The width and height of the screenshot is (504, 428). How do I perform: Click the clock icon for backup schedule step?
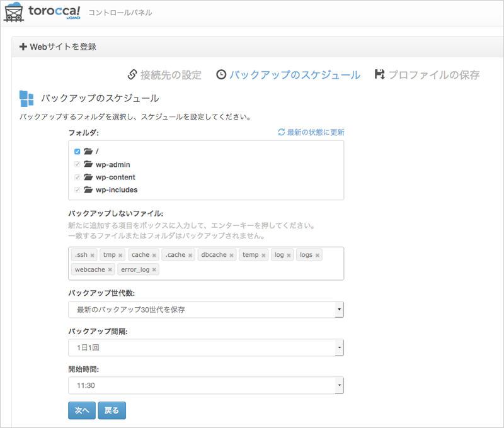pos(221,75)
